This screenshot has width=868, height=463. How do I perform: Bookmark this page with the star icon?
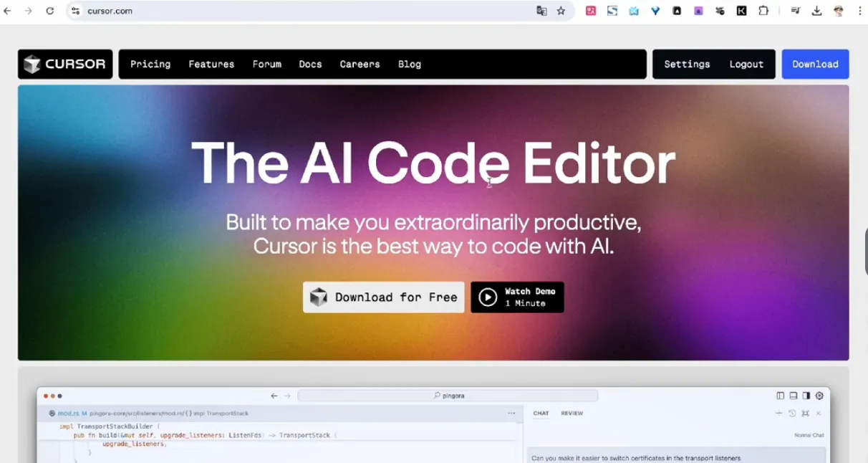pos(561,11)
